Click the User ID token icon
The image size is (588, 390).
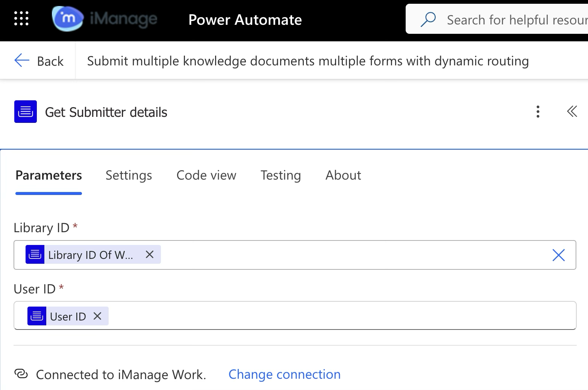pyautogui.click(x=37, y=316)
